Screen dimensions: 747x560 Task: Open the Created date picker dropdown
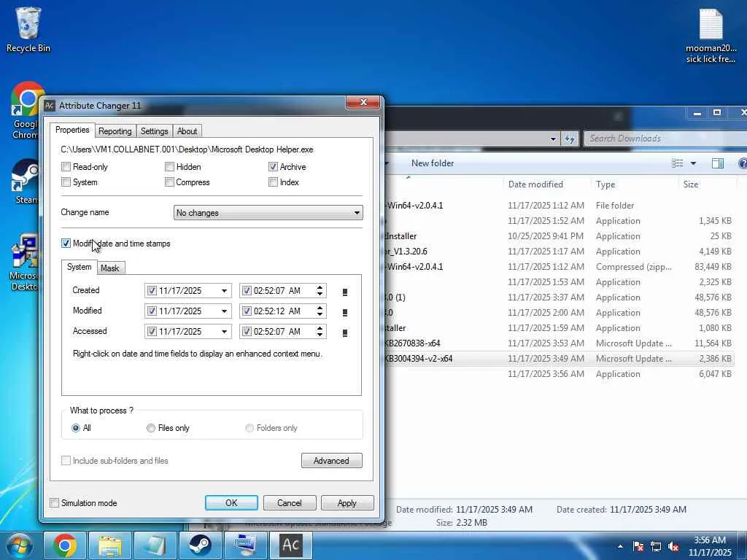pos(224,290)
